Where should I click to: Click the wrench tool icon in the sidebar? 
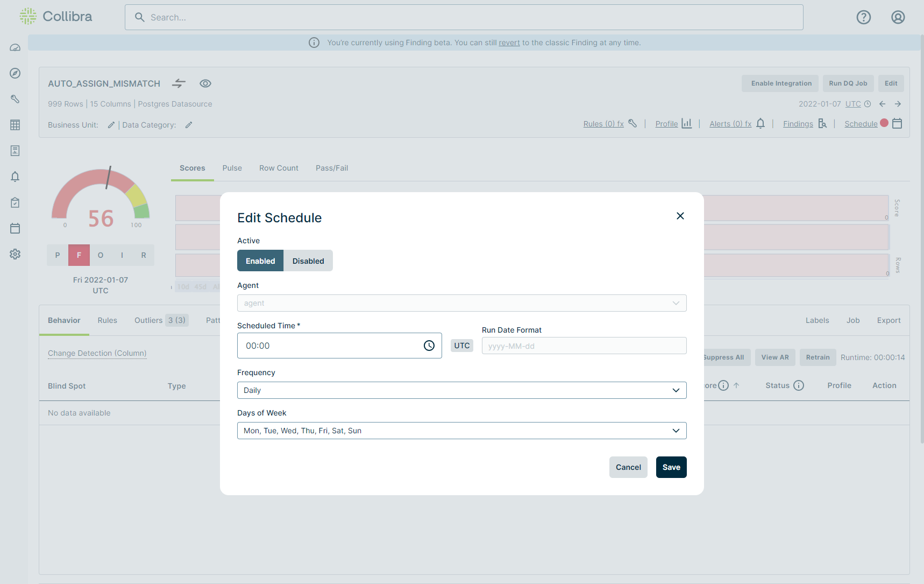pyautogui.click(x=15, y=99)
